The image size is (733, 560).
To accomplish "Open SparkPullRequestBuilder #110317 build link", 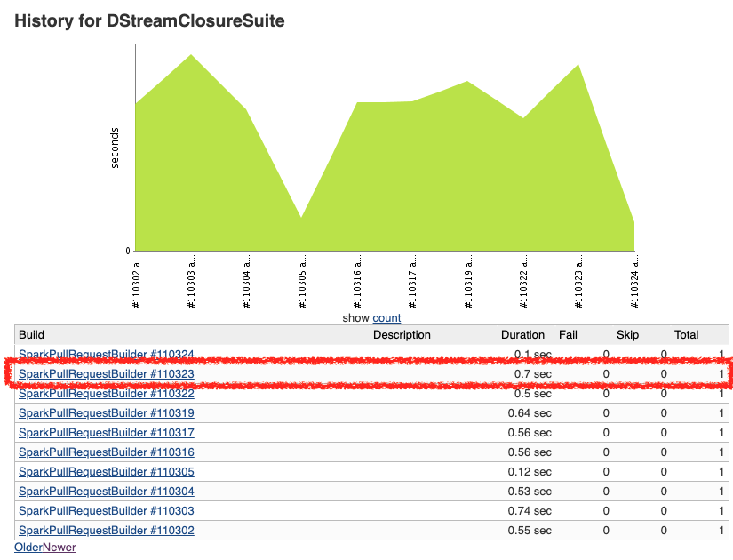I will pos(106,433).
